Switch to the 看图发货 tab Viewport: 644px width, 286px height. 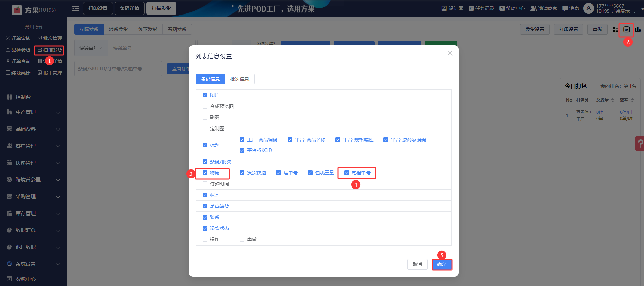click(177, 29)
